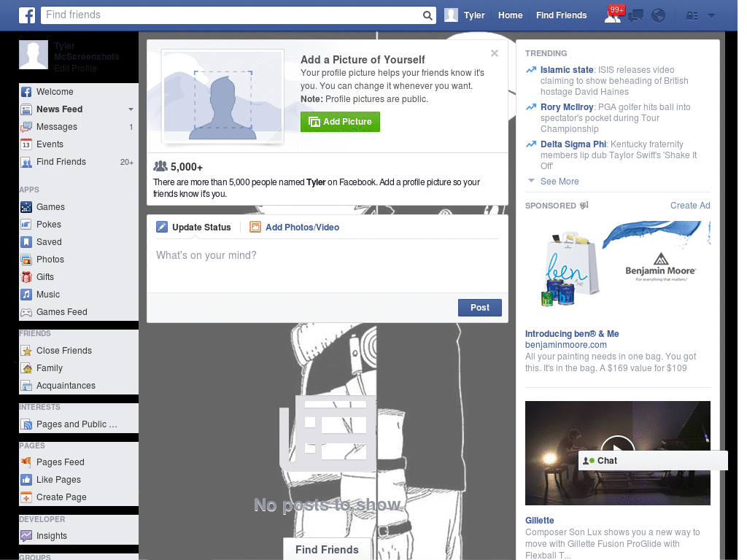Dismiss the Add a Picture card
This screenshot has height=560, width=747.
point(495,53)
